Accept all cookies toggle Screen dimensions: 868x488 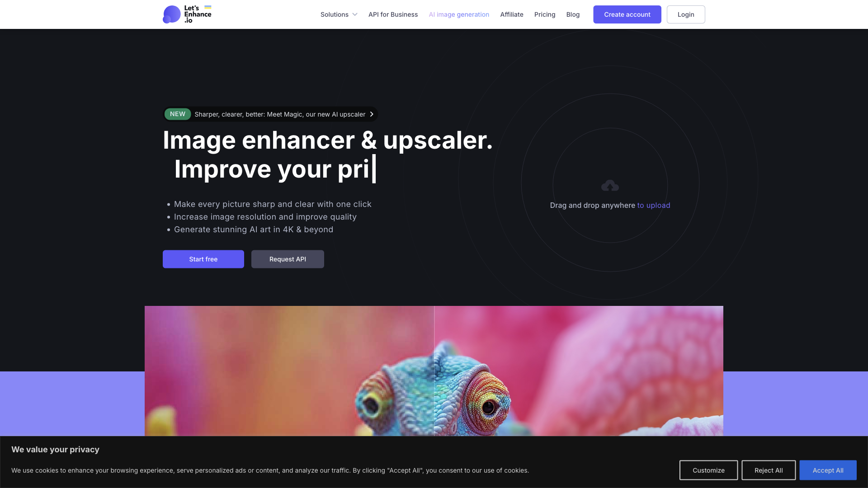828,470
